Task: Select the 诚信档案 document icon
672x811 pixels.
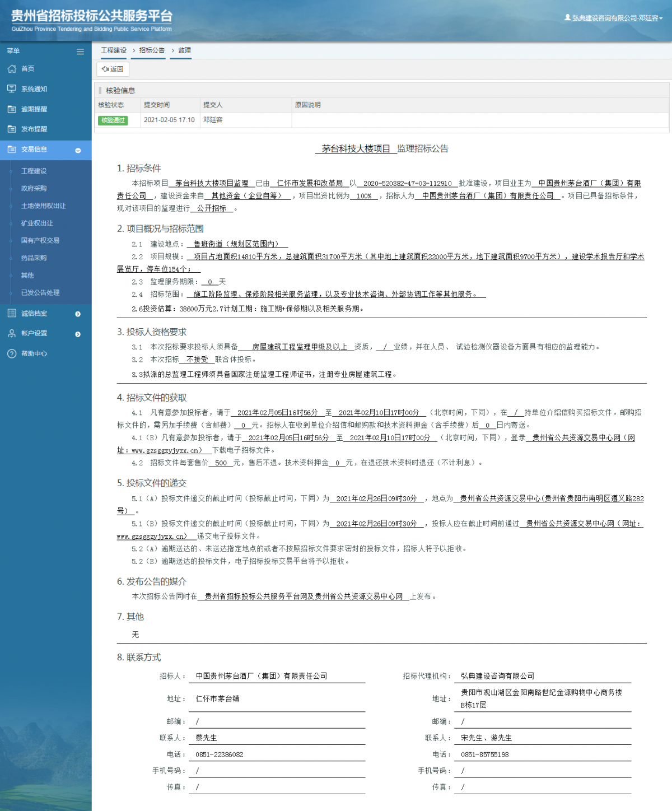Action: [x=12, y=313]
